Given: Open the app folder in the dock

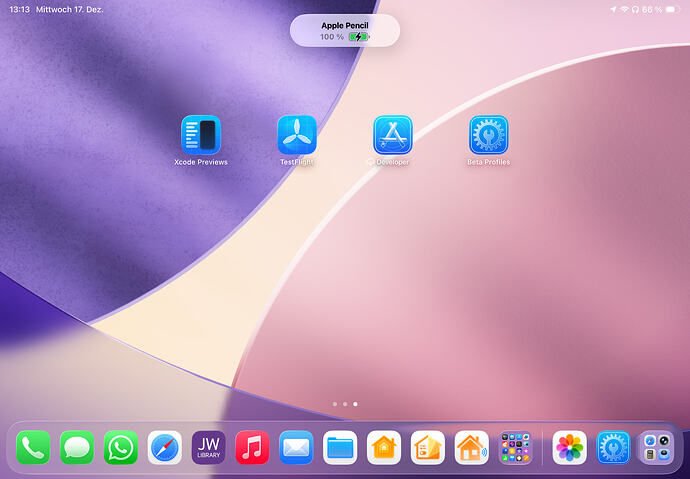Looking at the screenshot, I should tap(515, 447).
